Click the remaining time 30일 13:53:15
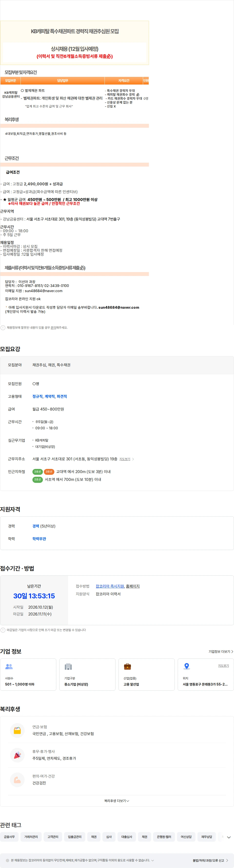This screenshot has height=868, width=234. click(34, 596)
